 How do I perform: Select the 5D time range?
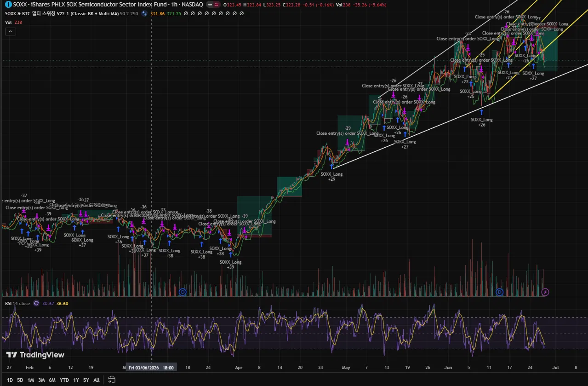[20, 380]
